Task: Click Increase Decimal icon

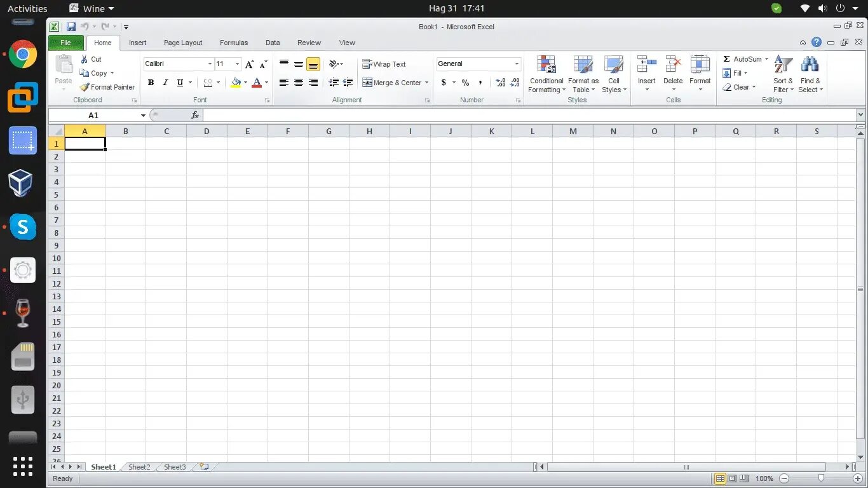Action: [501, 83]
